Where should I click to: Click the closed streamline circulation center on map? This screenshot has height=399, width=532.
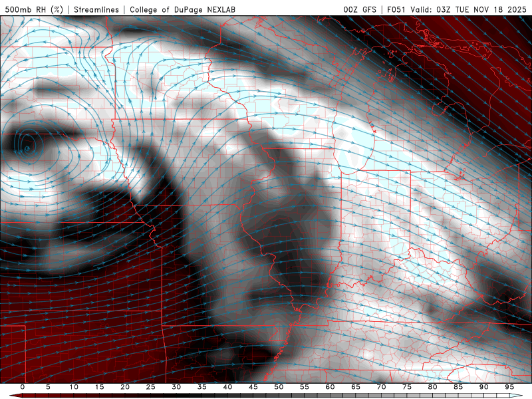pos(27,148)
